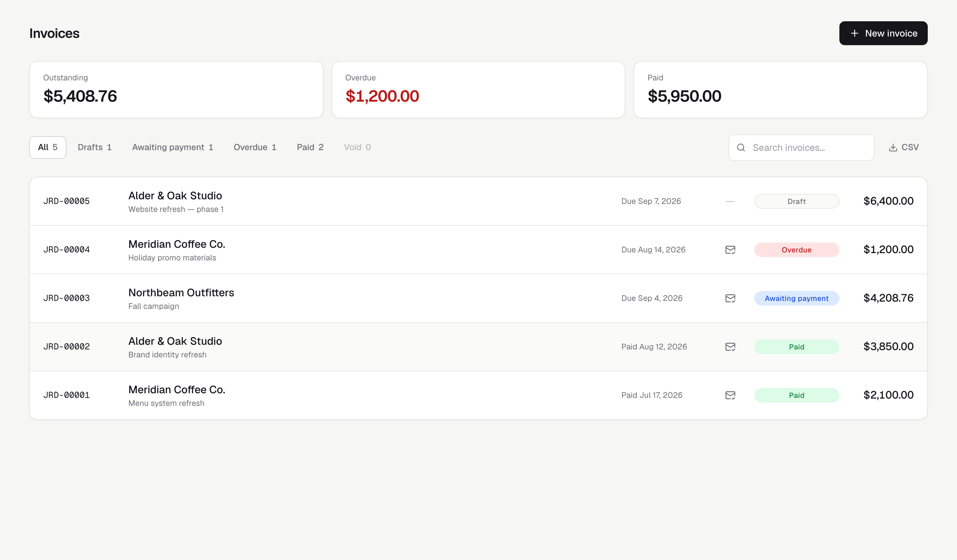Click 'Due Aug 14, 2026' date
This screenshot has width=957, height=560.
pos(653,250)
